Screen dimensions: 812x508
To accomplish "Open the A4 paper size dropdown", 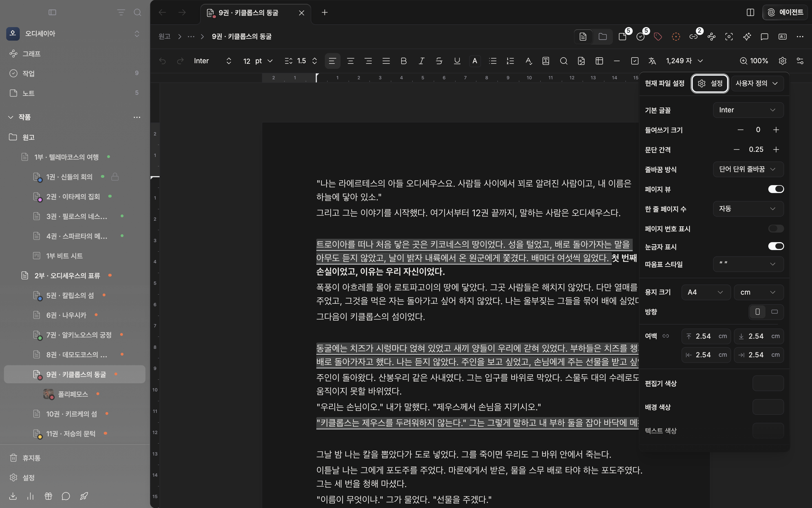I will (x=706, y=292).
